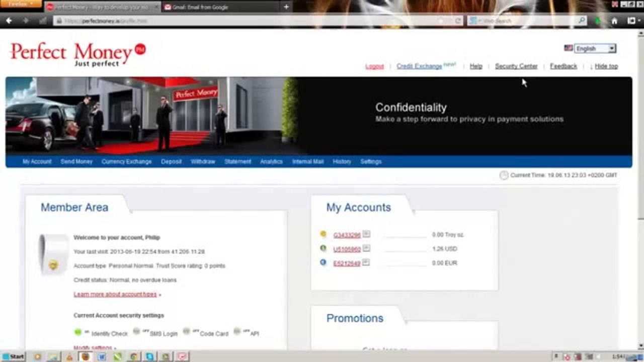
Task: Click the Logout link
Action: pos(374,66)
